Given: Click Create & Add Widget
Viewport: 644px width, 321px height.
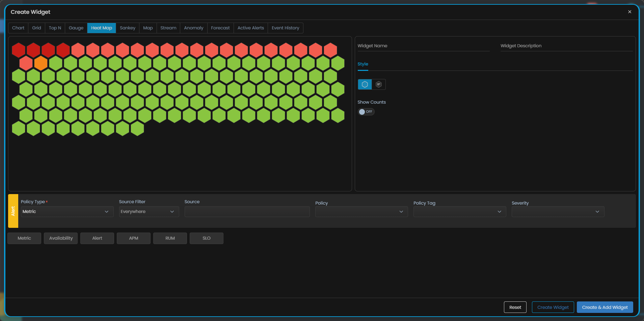Looking at the screenshot, I should 605,307.
